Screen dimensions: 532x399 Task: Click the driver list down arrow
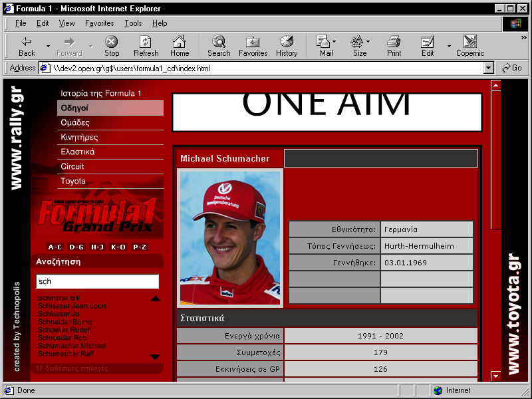click(155, 357)
